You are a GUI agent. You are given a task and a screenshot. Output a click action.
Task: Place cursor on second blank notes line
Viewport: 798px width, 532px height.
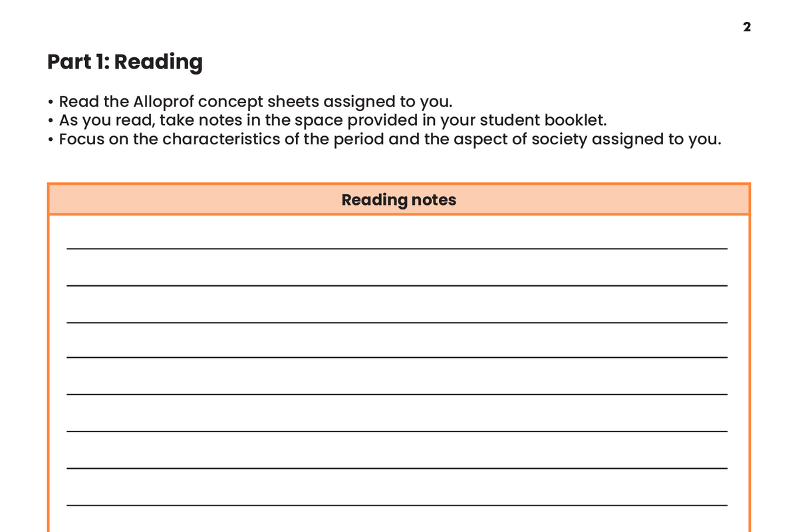click(x=397, y=278)
